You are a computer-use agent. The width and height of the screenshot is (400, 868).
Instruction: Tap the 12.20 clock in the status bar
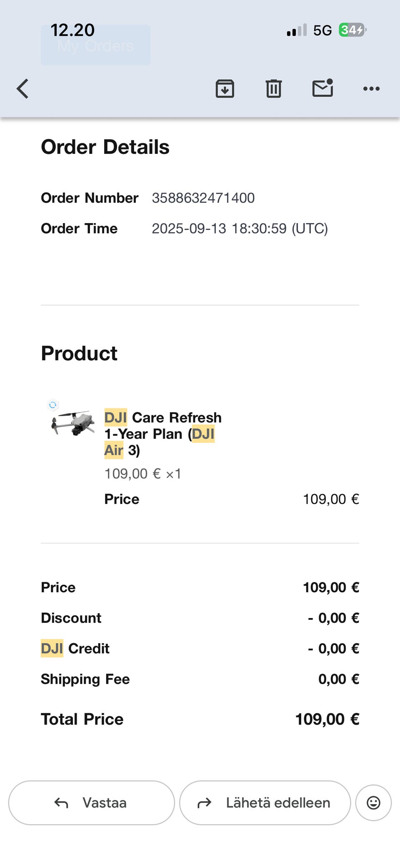[72, 30]
